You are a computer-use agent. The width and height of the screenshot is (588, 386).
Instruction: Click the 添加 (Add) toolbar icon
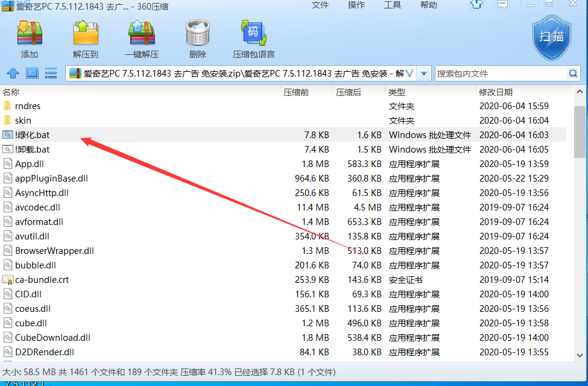(30, 34)
